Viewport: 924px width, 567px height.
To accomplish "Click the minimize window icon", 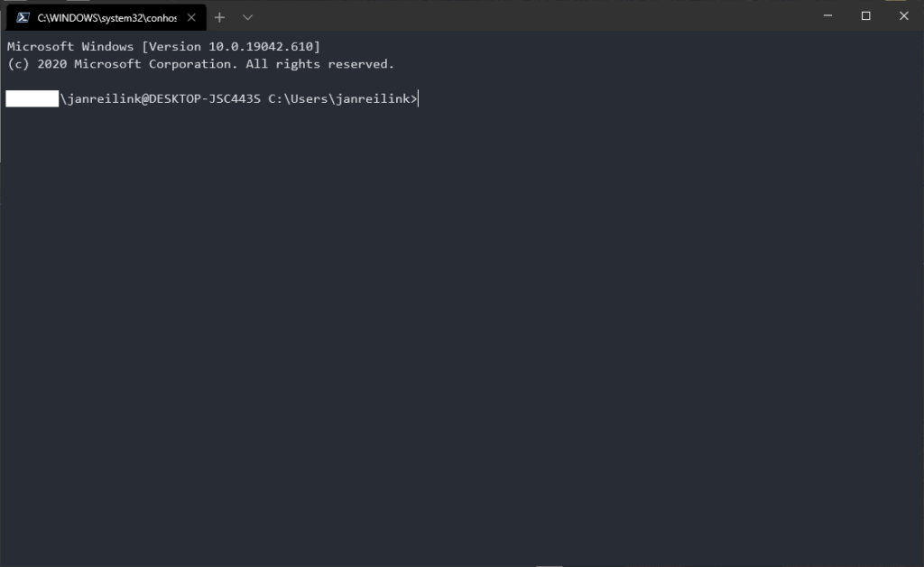I will tap(827, 15).
